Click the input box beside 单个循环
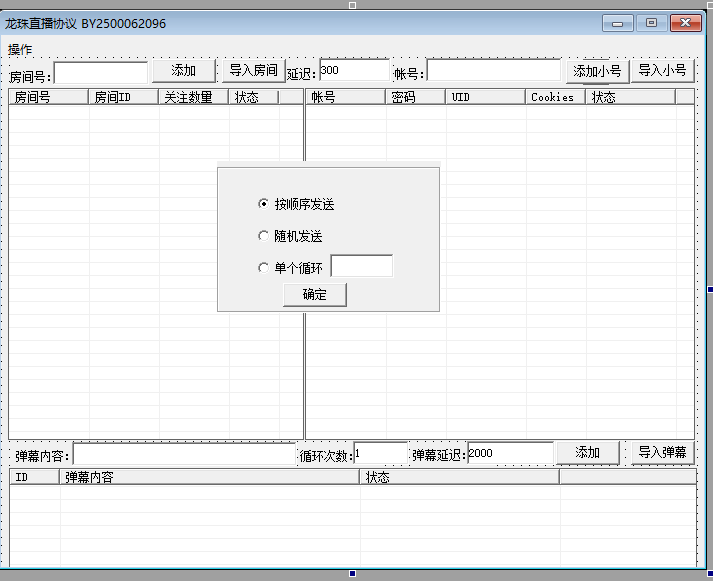 (x=361, y=266)
